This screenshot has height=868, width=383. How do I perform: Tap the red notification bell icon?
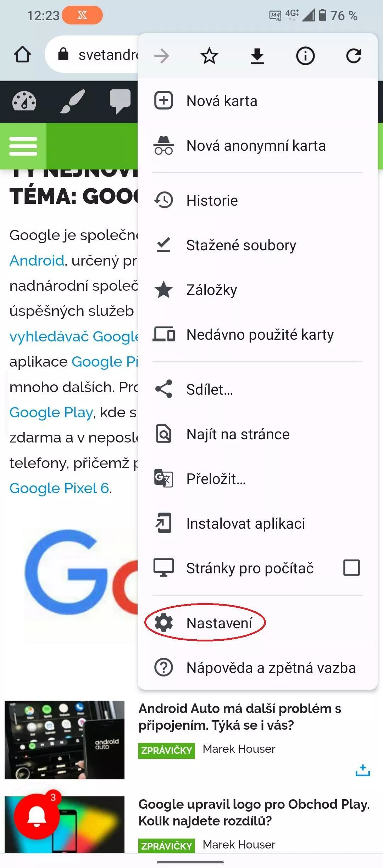[37, 816]
